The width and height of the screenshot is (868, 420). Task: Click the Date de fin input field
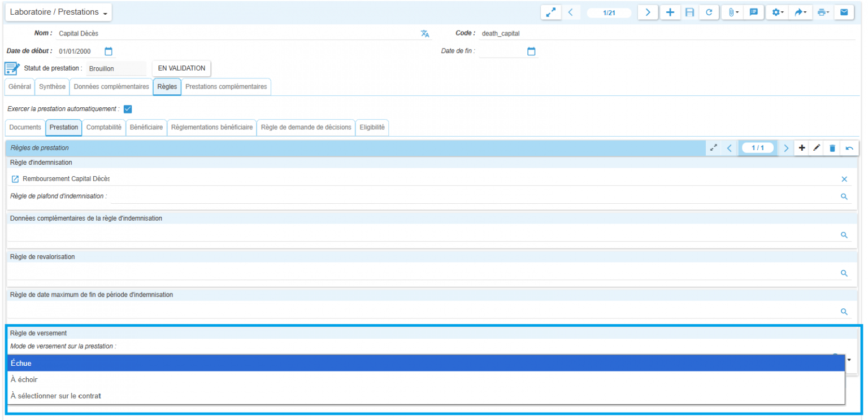[502, 51]
